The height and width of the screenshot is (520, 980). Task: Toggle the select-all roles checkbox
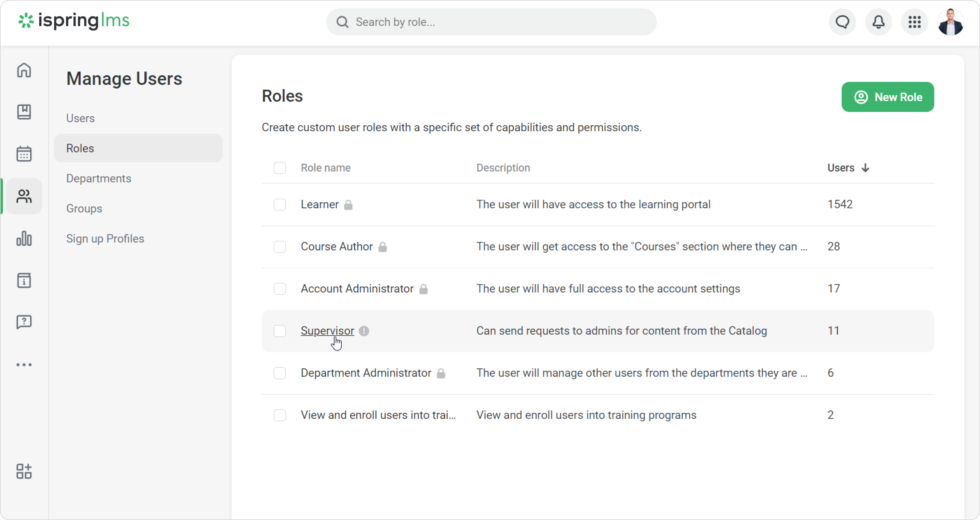click(280, 168)
